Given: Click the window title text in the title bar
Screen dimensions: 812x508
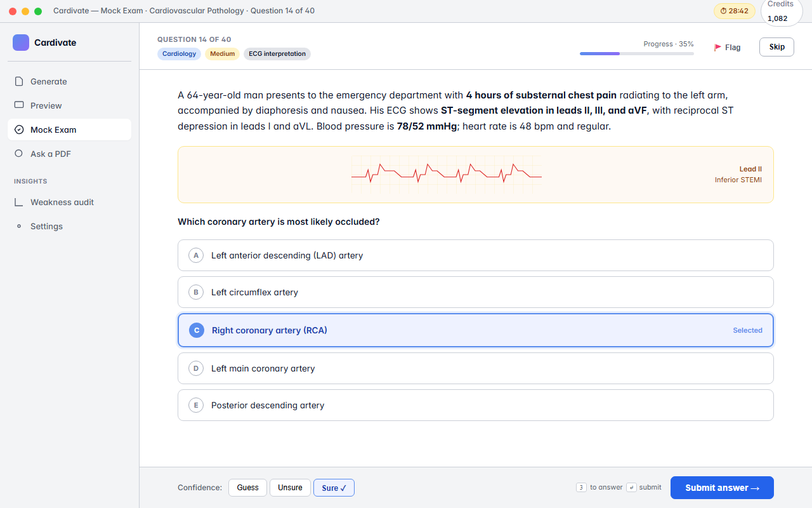Looking at the screenshot, I should tap(184, 11).
